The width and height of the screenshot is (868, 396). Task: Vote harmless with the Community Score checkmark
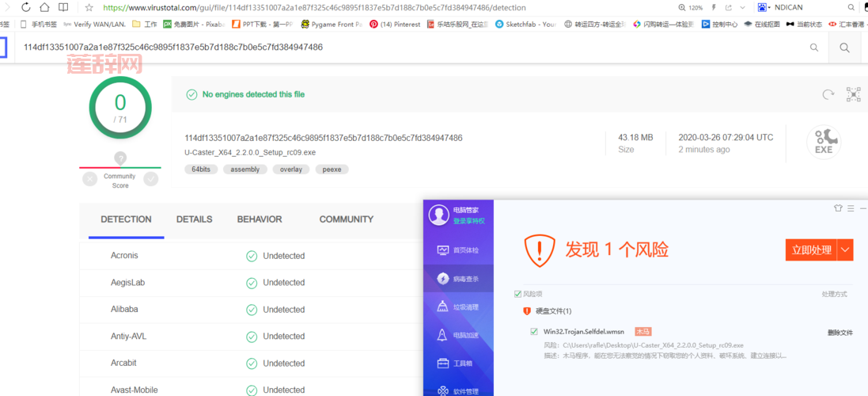point(150,179)
